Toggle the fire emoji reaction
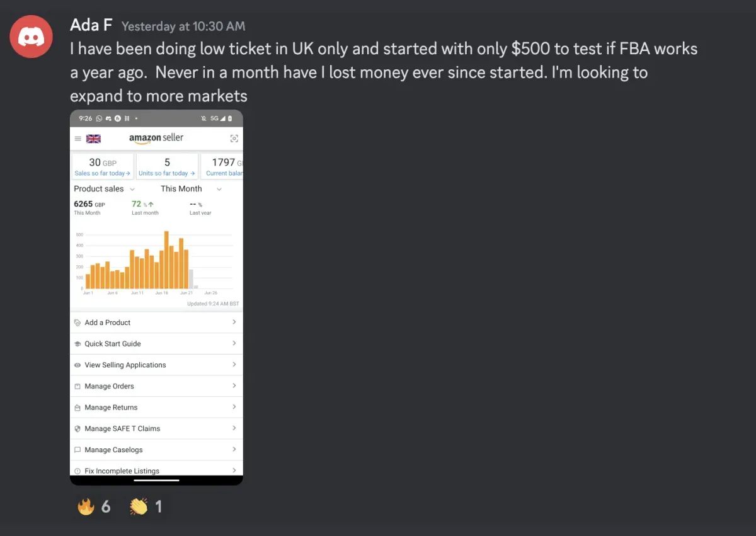This screenshot has height=536, width=756. (93, 506)
